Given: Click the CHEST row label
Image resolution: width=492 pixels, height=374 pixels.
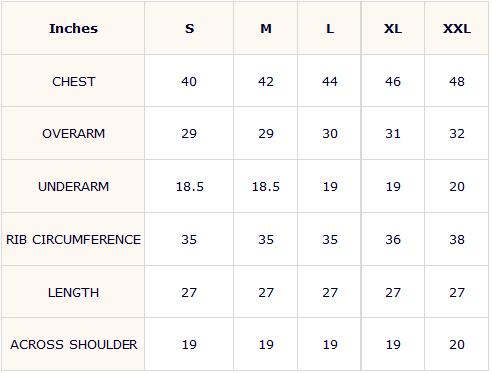Looking at the screenshot, I should [x=74, y=82].
